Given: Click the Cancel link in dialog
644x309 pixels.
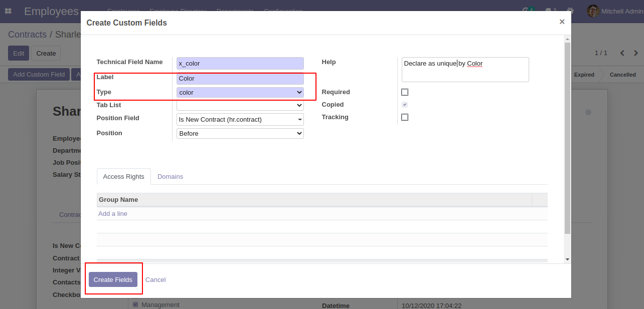Looking at the screenshot, I should coord(155,279).
